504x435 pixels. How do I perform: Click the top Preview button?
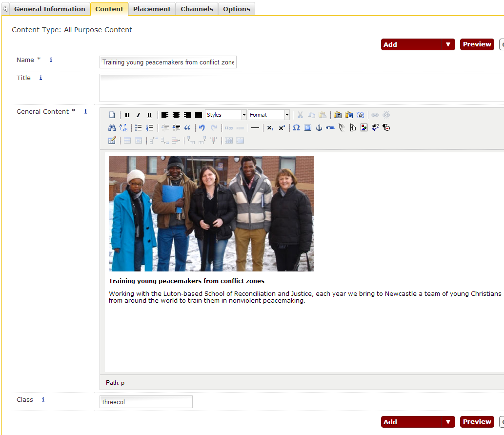pos(477,44)
